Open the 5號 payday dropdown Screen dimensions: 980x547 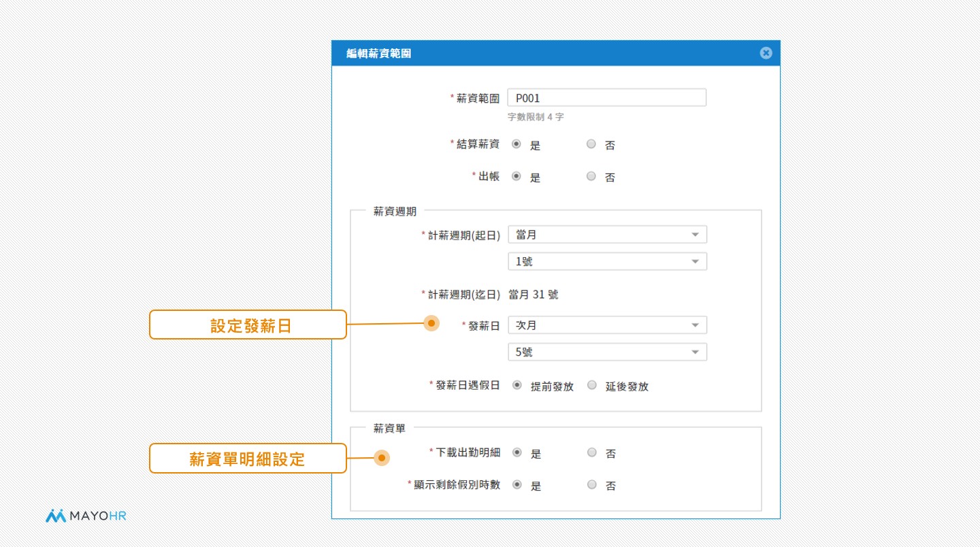tap(607, 352)
